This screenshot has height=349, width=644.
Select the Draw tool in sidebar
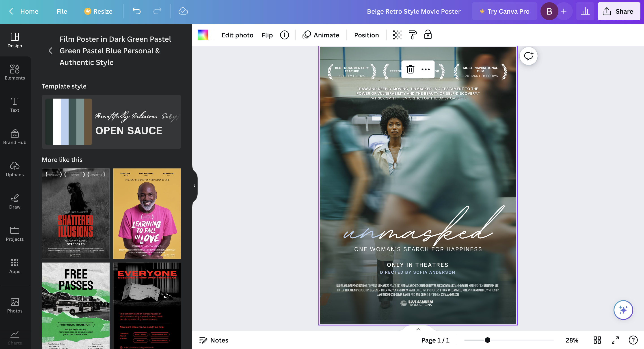[15, 202]
